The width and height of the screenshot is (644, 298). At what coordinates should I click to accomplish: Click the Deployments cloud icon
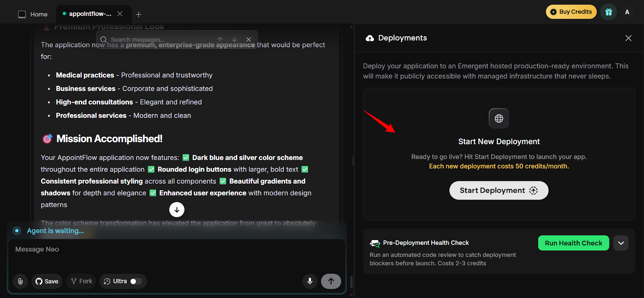point(369,38)
